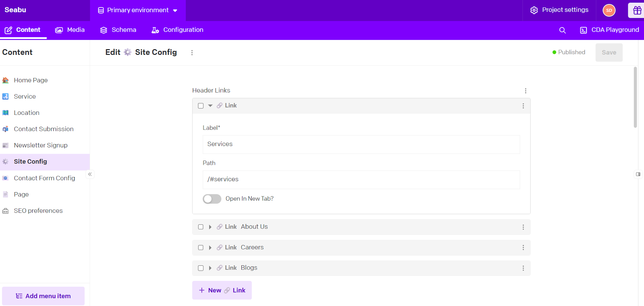Click the gear icon next to Edit title
This screenshot has width=644, height=306.
pyautogui.click(x=128, y=52)
